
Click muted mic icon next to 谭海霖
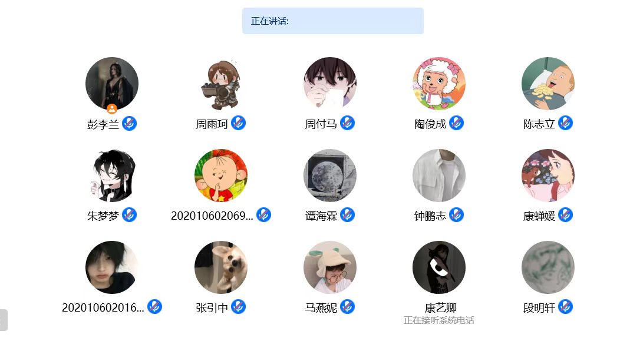coord(348,215)
